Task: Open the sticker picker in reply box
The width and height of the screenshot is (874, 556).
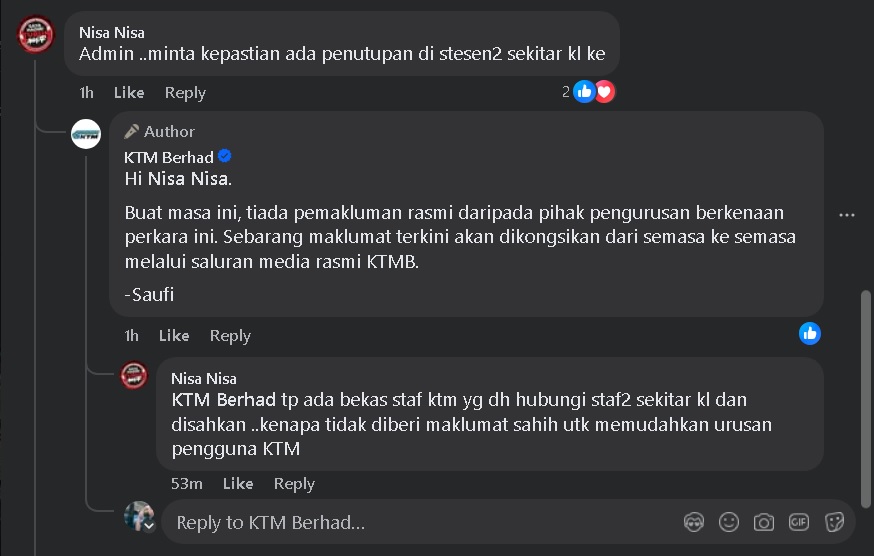Action: click(834, 522)
